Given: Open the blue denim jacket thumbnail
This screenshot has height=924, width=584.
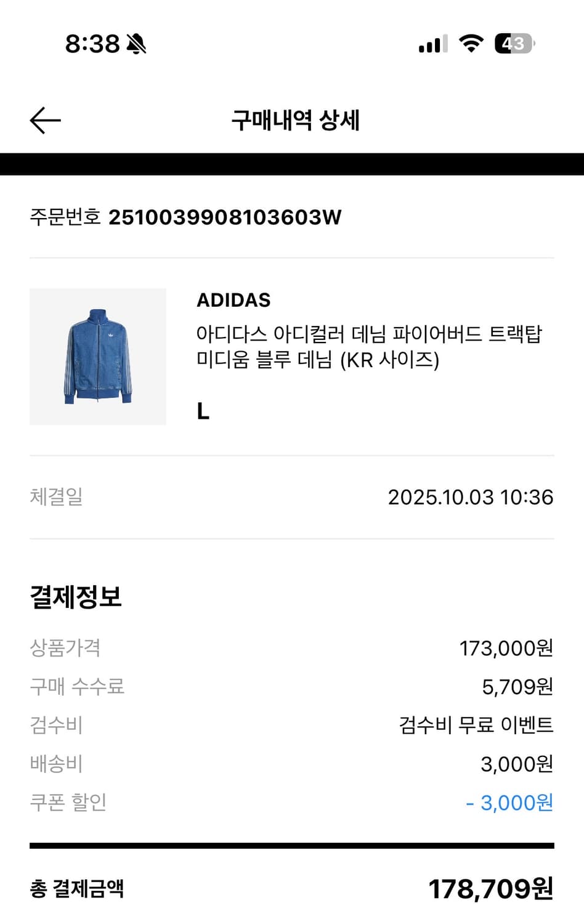Looking at the screenshot, I should [98, 356].
